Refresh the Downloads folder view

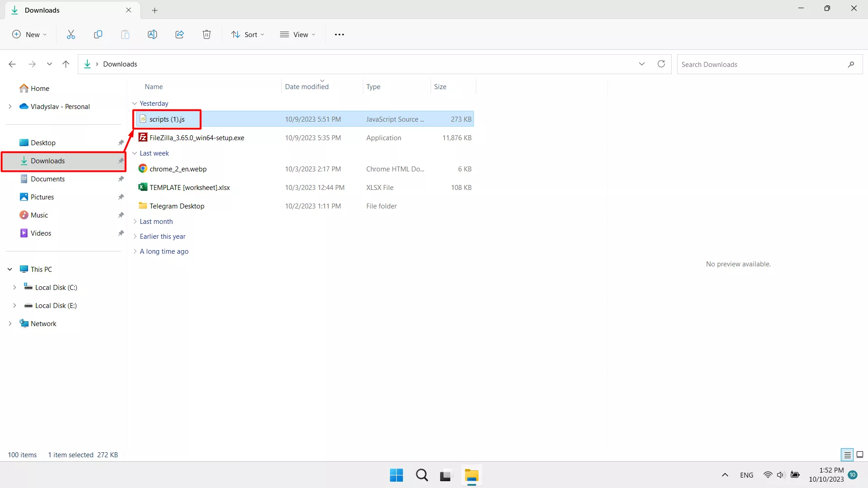pyautogui.click(x=661, y=64)
